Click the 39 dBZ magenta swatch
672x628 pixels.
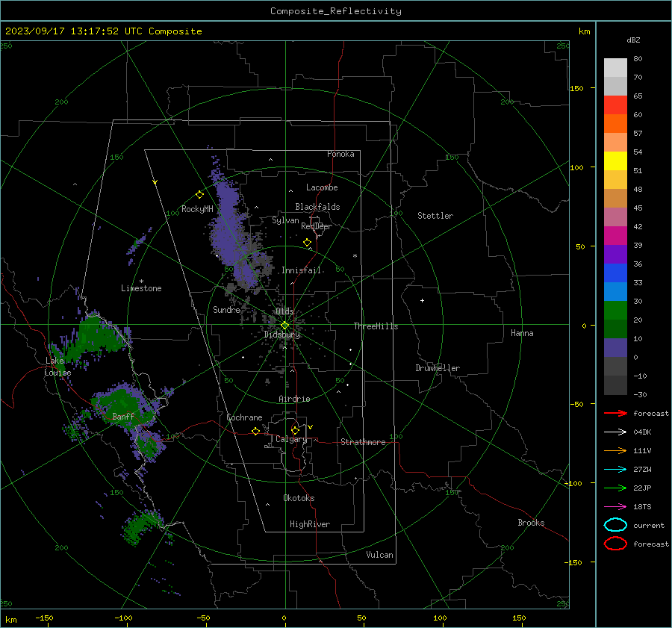615,235
